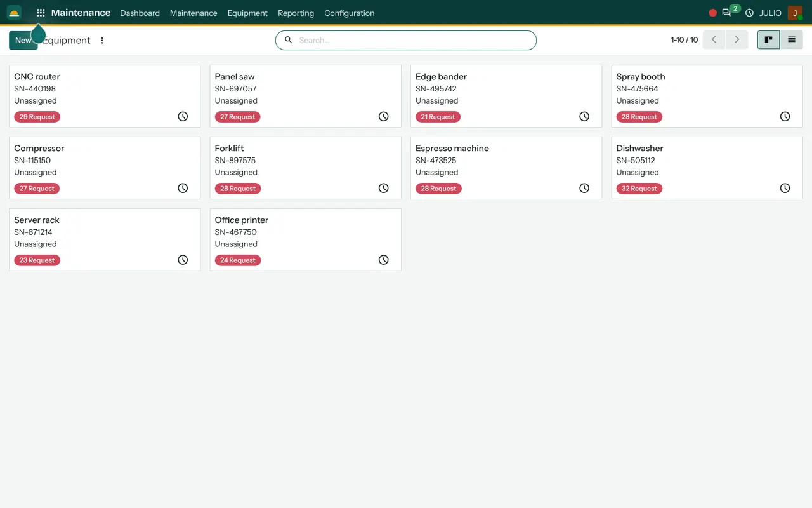This screenshot has height=508, width=812.
Task: Click 27 Request badge on Compressor
Action: click(37, 189)
